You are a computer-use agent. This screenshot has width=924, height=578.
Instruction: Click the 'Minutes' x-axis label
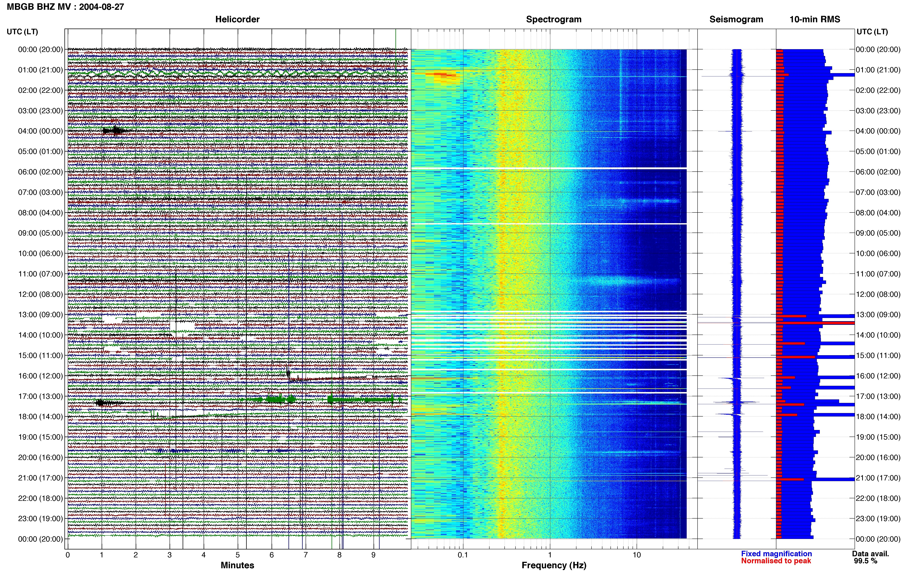[x=237, y=565]
